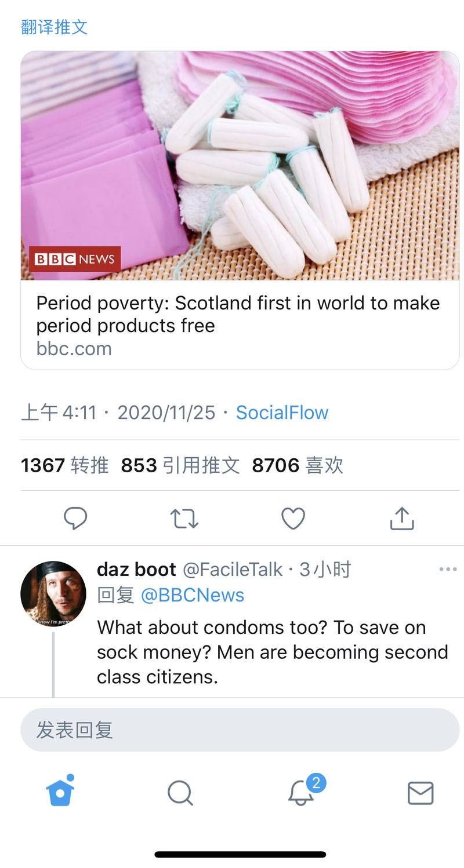
Task: Tap the 翻译推文 translate tweet link
Action: click(x=54, y=27)
